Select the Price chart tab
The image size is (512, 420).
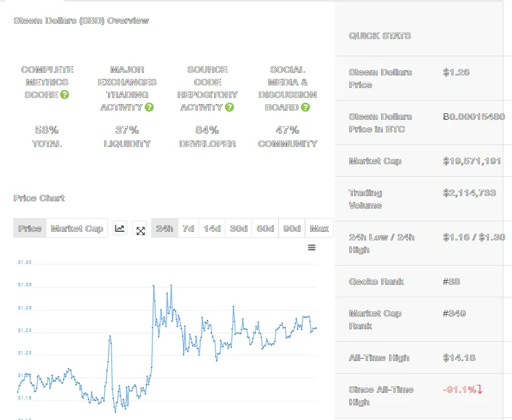pos(30,229)
